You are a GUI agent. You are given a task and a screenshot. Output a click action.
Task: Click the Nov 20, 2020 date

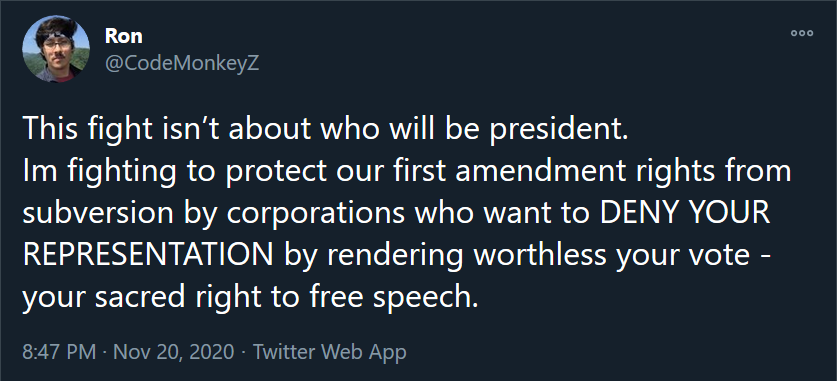(174, 352)
